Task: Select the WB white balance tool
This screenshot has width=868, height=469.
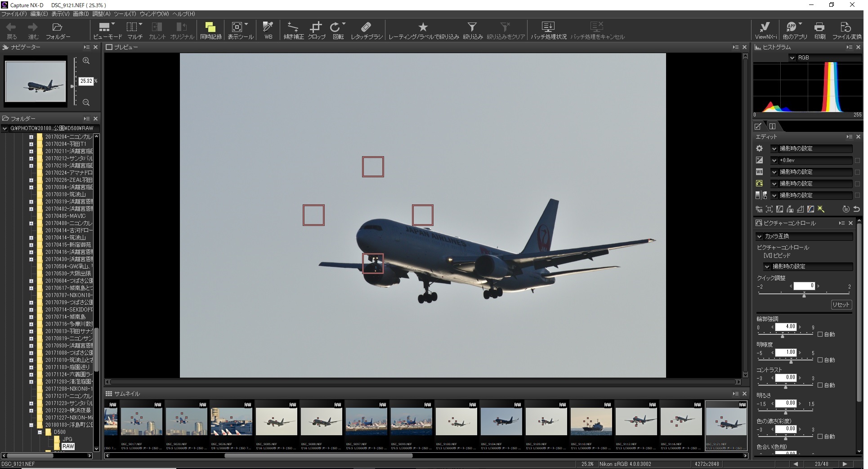Action: pyautogui.click(x=268, y=30)
